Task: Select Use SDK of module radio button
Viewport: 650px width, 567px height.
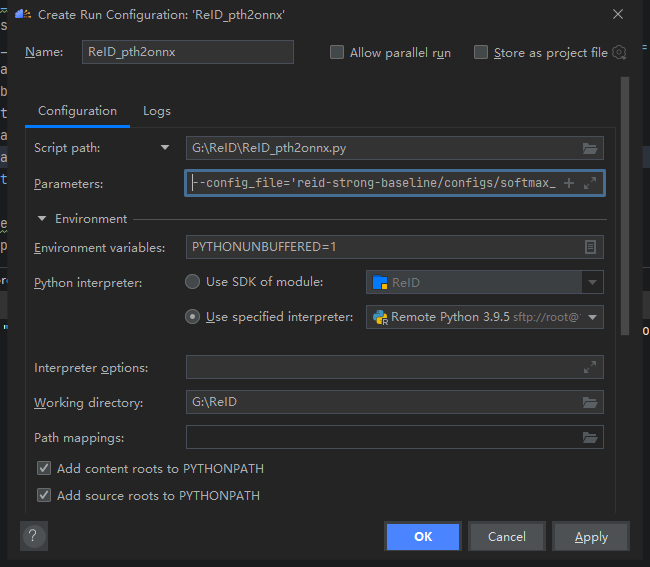Action: [x=193, y=282]
